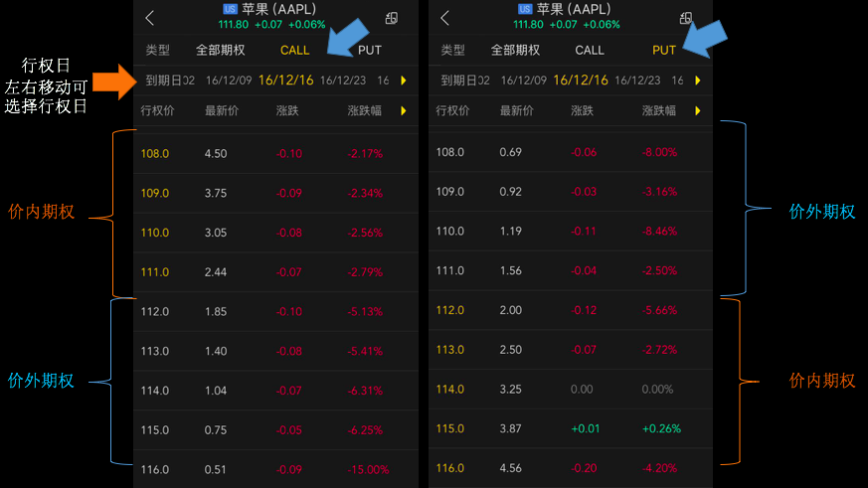Expand more expiry dates in right panel

tap(698, 81)
